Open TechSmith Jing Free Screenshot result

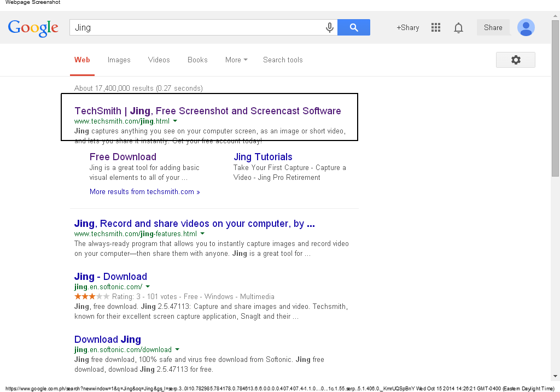click(x=207, y=110)
